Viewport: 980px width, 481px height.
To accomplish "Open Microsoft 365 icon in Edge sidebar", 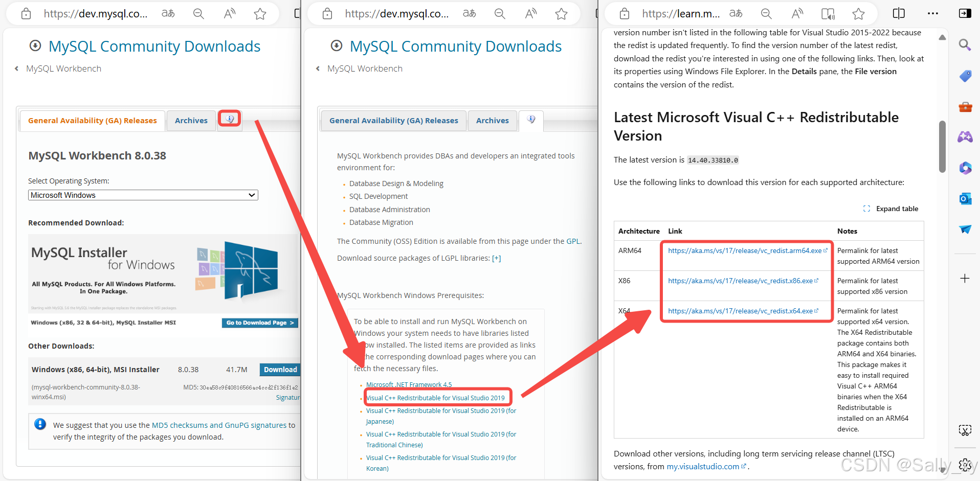I will (965, 168).
